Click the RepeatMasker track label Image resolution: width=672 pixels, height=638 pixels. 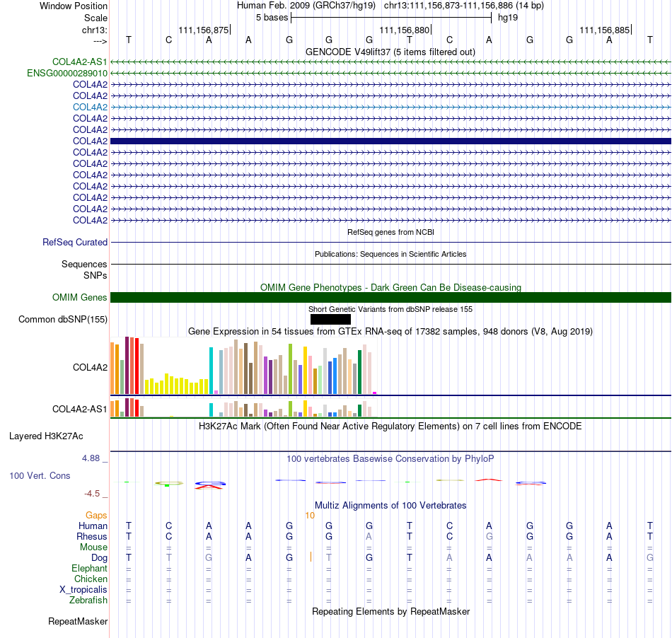tap(78, 621)
